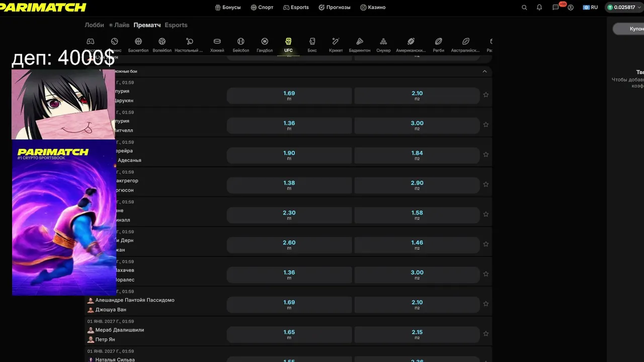The image size is (644, 362).
Task: Open the search icon in the header
Action: tap(524, 8)
